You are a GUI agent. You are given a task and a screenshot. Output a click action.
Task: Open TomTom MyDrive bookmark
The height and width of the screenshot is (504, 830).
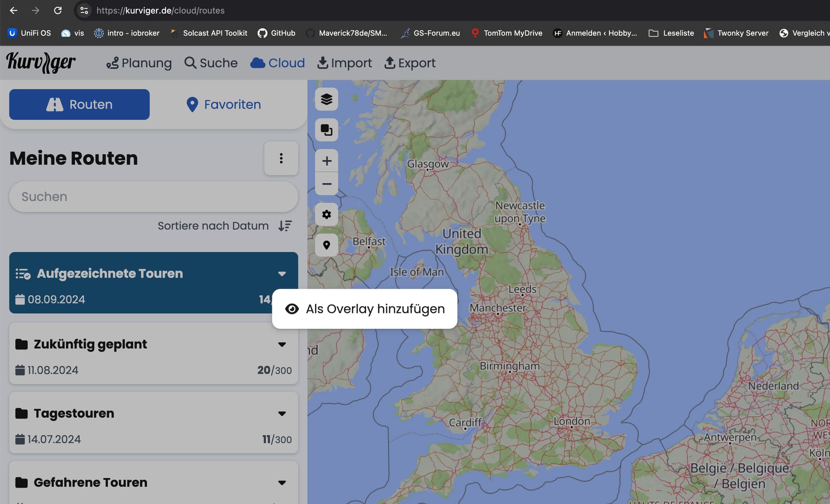click(x=506, y=33)
